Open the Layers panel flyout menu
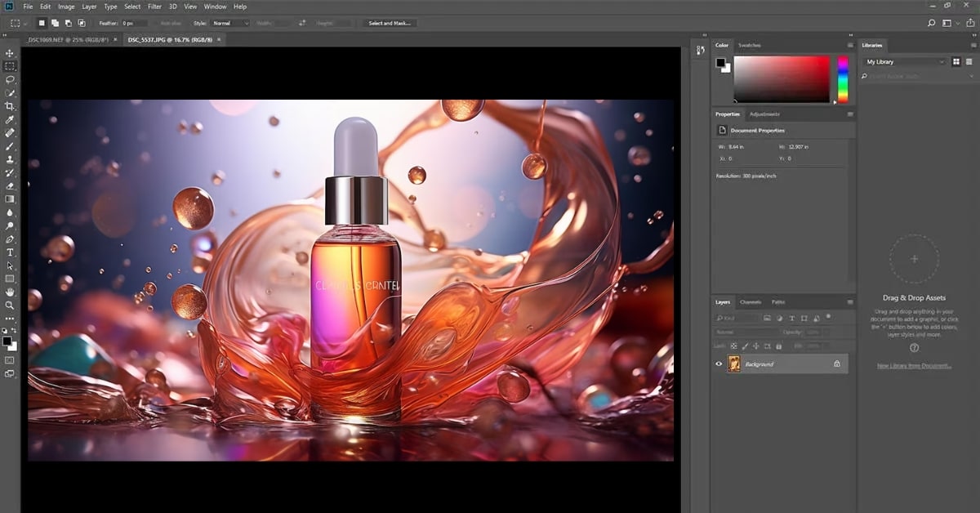This screenshot has height=513, width=980. pyautogui.click(x=849, y=302)
